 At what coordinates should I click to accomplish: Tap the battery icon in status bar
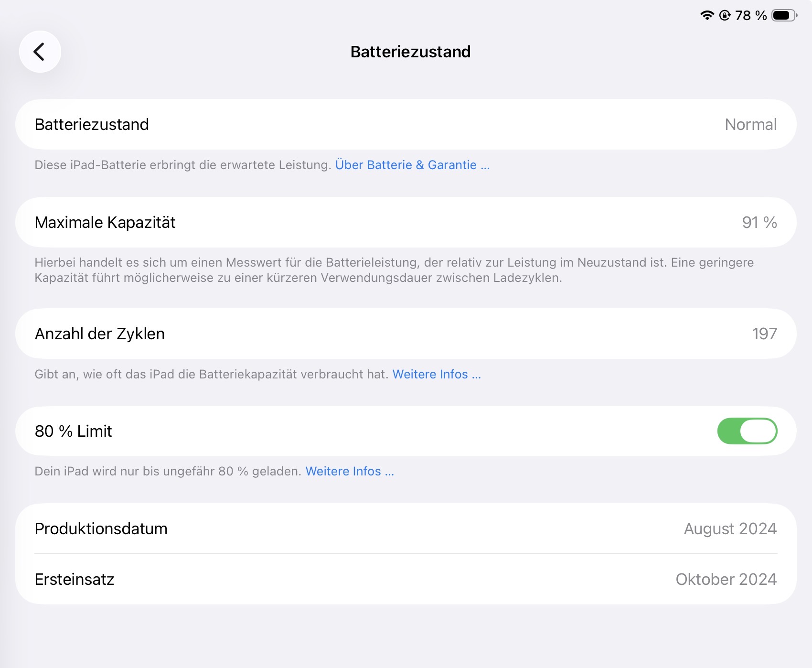[784, 15]
